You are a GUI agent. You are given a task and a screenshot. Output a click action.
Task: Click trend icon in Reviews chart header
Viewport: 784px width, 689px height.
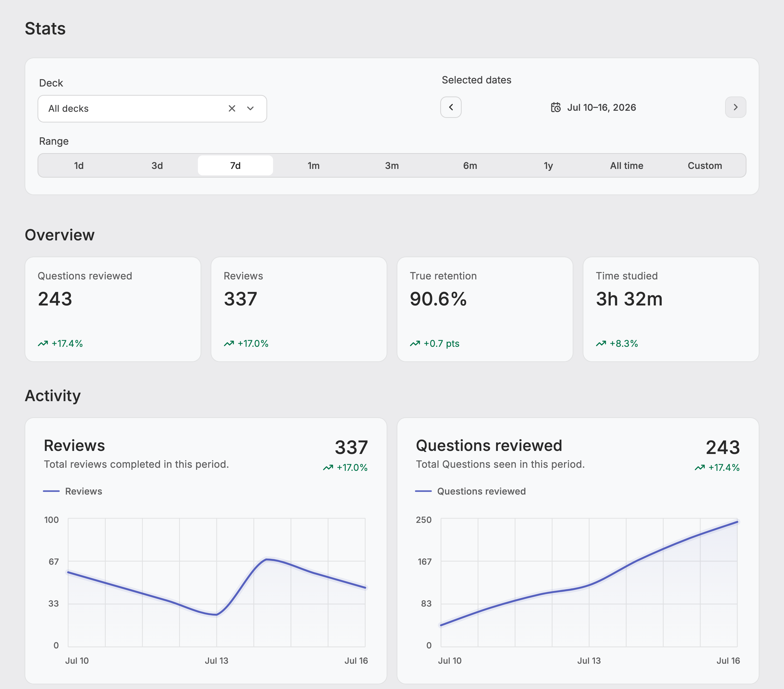tap(328, 467)
